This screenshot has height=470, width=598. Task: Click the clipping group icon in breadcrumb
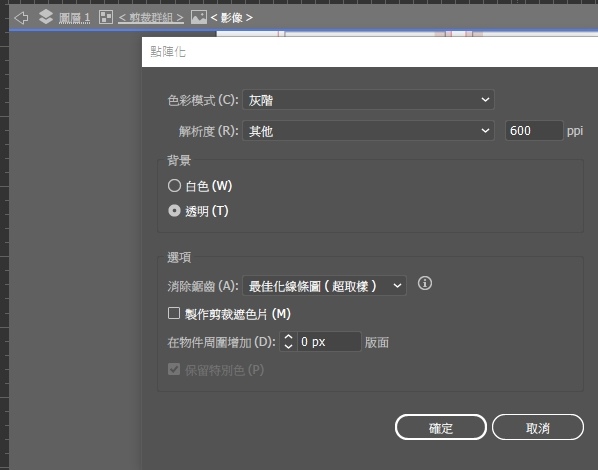click(106, 17)
